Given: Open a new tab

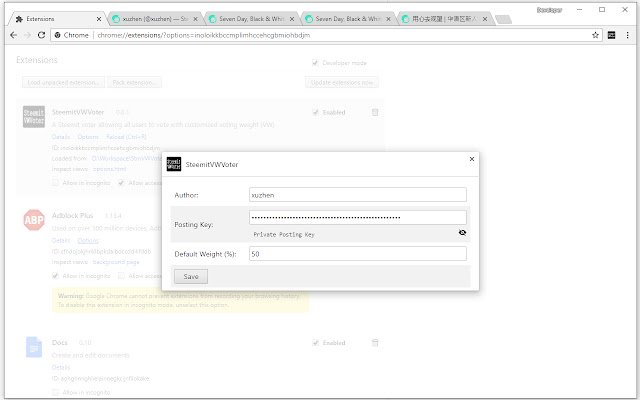Looking at the screenshot, I should coord(503,19).
